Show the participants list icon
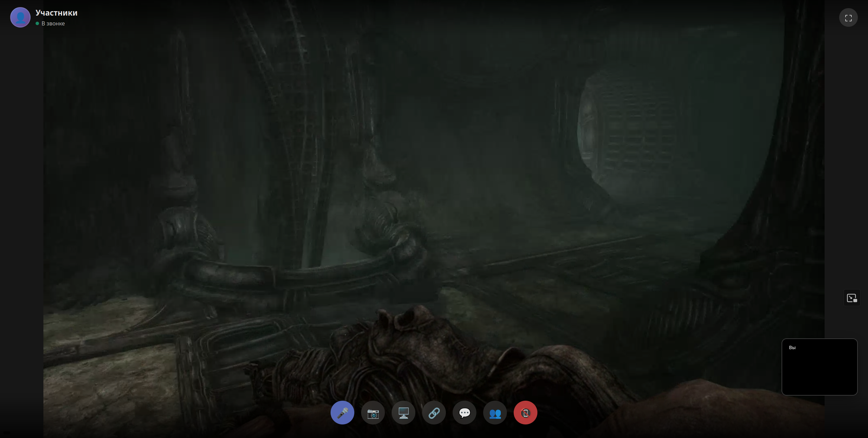The height and width of the screenshot is (438, 868). (495, 413)
